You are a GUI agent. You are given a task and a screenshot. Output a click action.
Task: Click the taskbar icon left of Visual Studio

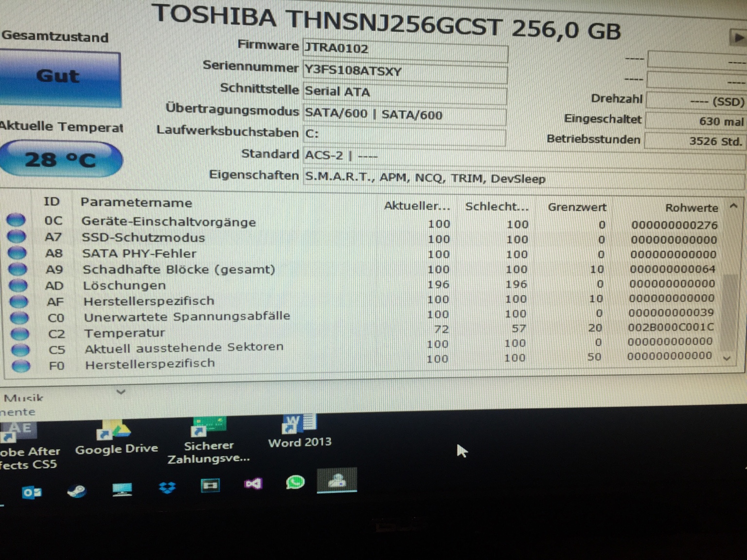210,485
